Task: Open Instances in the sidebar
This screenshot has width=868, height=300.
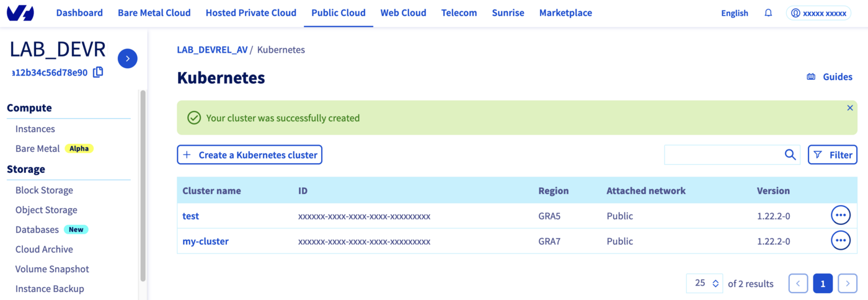Action: click(x=35, y=129)
